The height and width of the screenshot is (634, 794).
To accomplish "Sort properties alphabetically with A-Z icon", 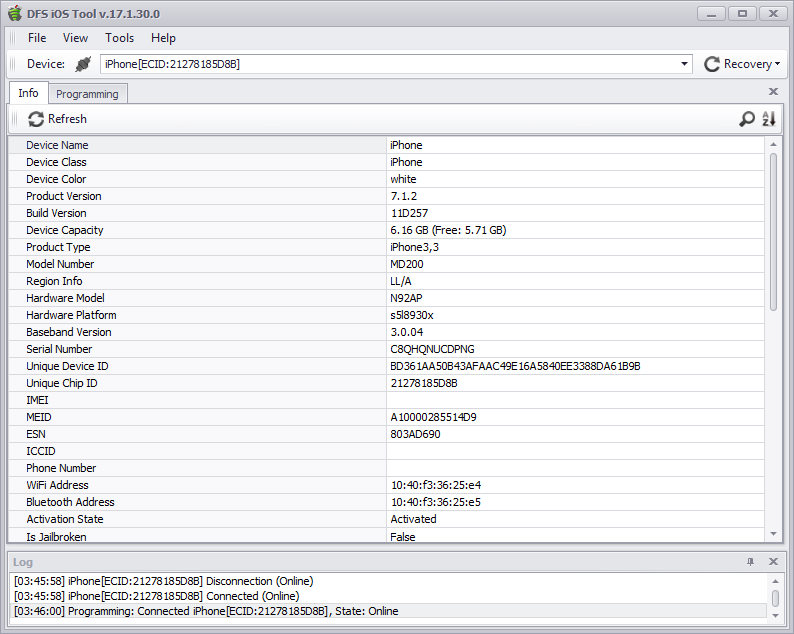I will tap(769, 119).
